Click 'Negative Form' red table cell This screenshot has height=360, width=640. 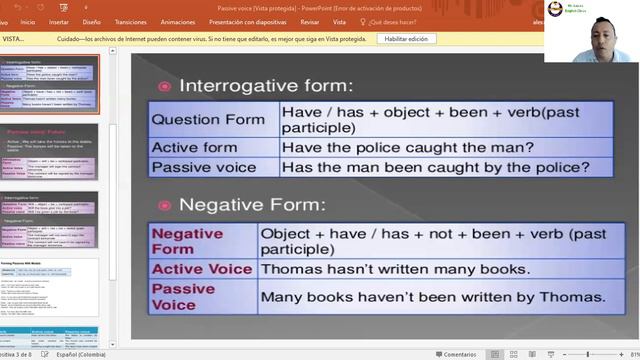[203, 241]
